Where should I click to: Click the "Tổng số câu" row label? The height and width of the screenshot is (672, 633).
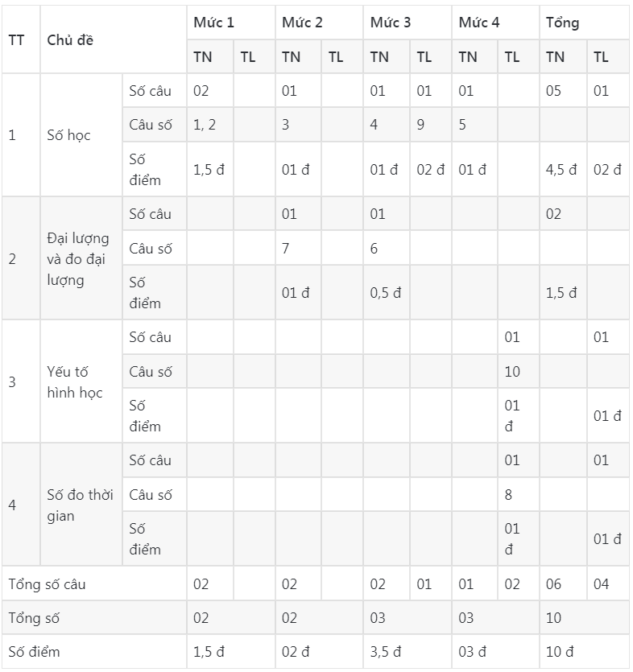click(94, 583)
